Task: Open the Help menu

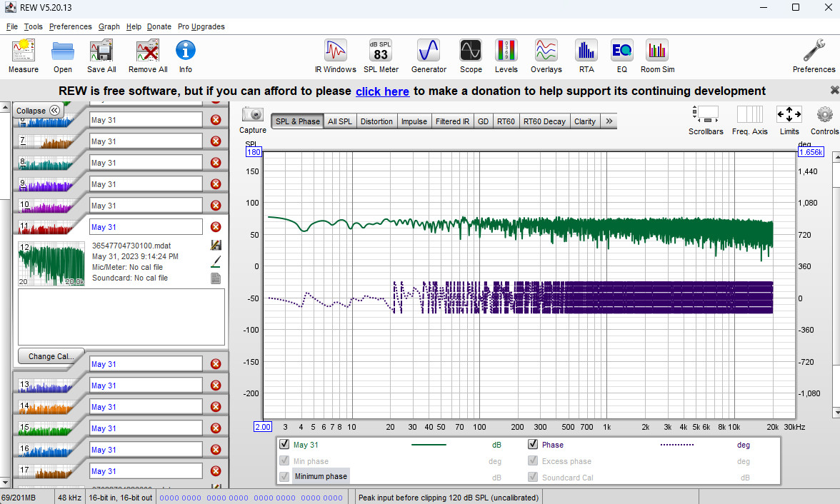Action: coord(134,27)
